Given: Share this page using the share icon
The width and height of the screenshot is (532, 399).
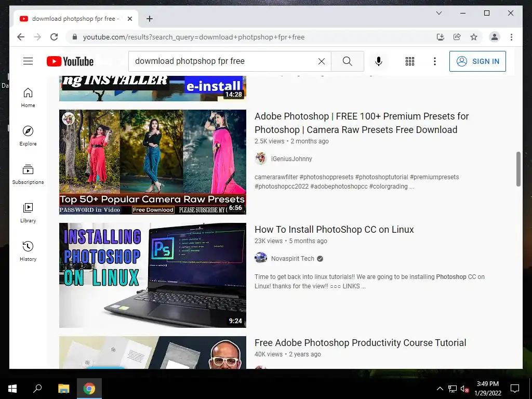Looking at the screenshot, I should [x=457, y=37].
